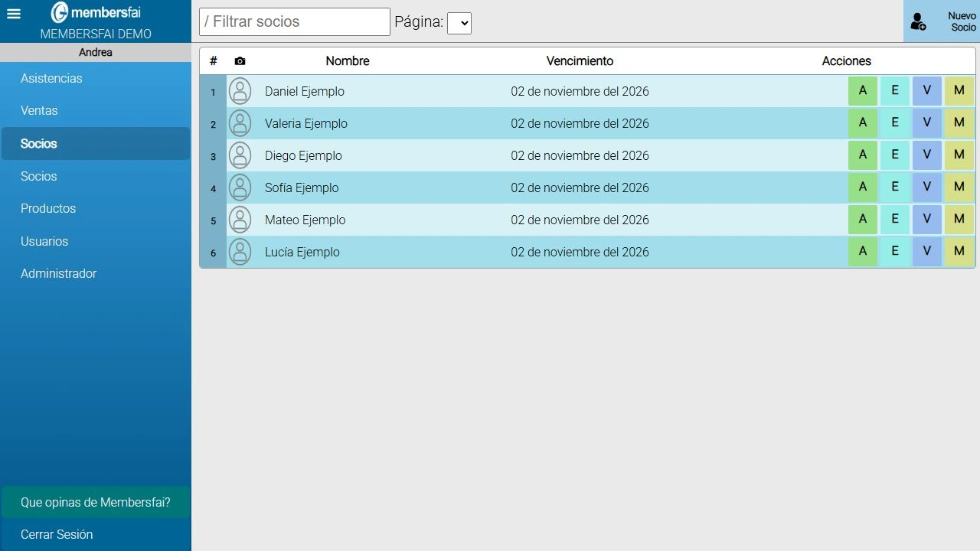Select the name Sofía Ejemplo
Image resolution: width=980 pixels, height=551 pixels.
(302, 187)
